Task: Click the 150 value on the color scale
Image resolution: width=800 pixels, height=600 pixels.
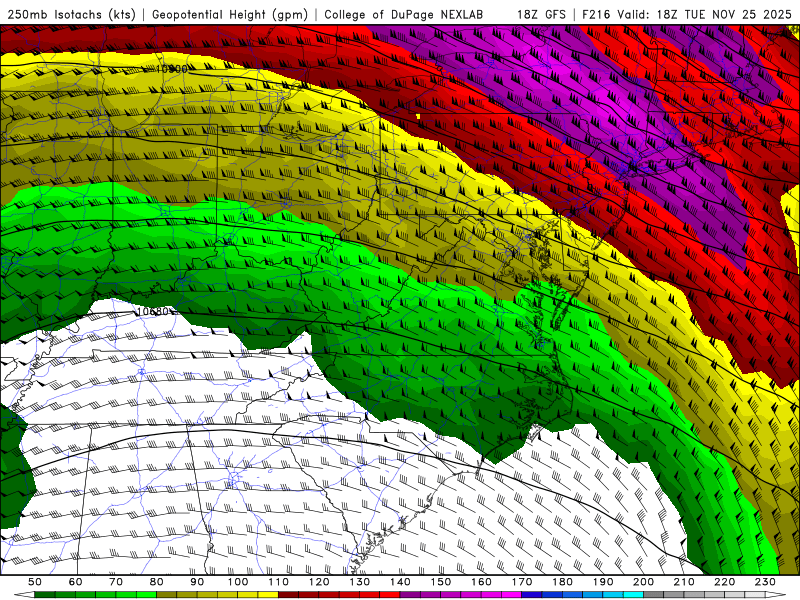Action: [441, 582]
